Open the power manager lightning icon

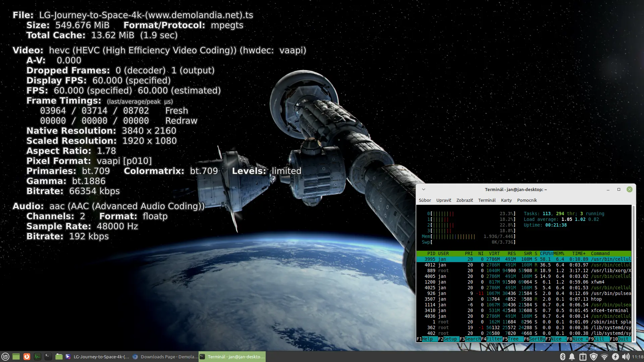[x=615, y=357]
